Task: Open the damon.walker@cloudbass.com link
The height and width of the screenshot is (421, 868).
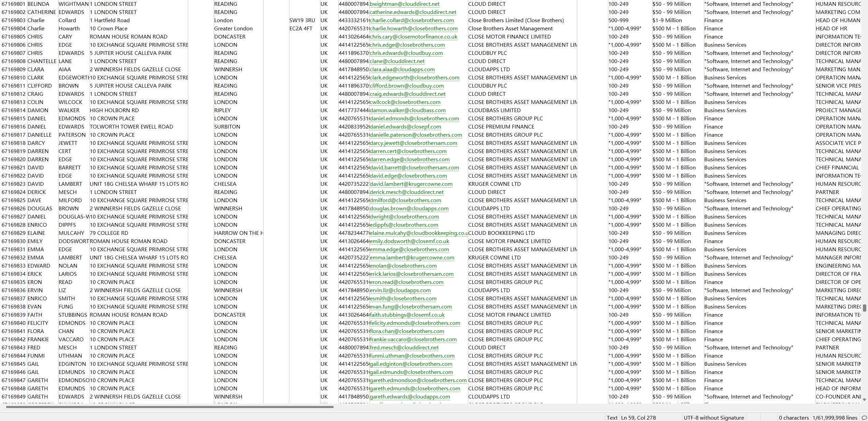Action: pos(408,110)
